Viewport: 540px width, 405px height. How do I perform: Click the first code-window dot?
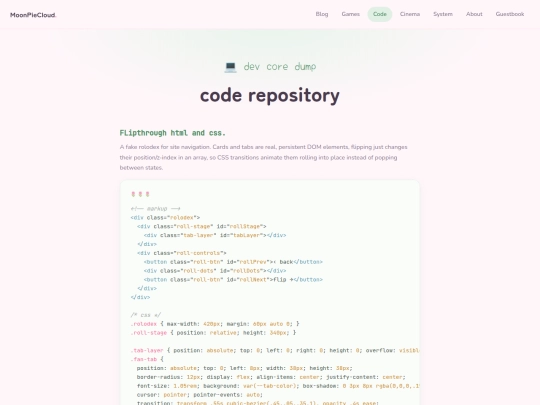[x=133, y=194]
